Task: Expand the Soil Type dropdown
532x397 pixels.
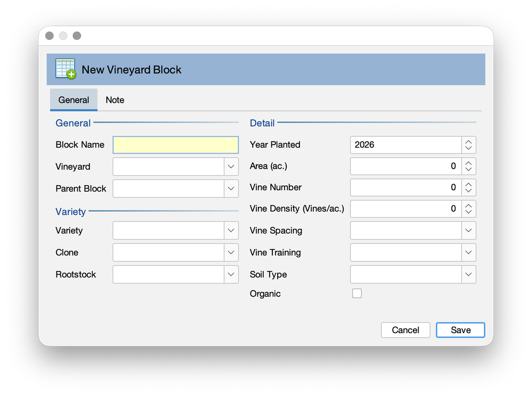Action: pyautogui.click(x=469, y=275)
